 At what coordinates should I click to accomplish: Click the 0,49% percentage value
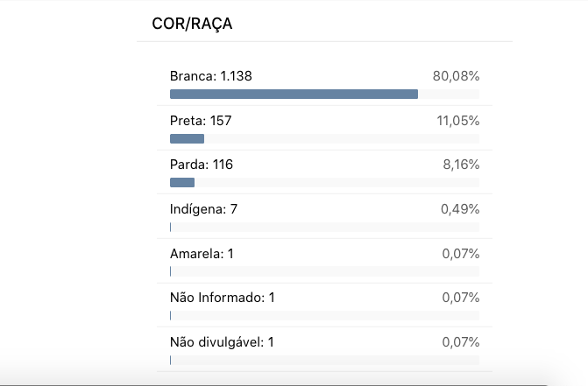pos(459,209)
